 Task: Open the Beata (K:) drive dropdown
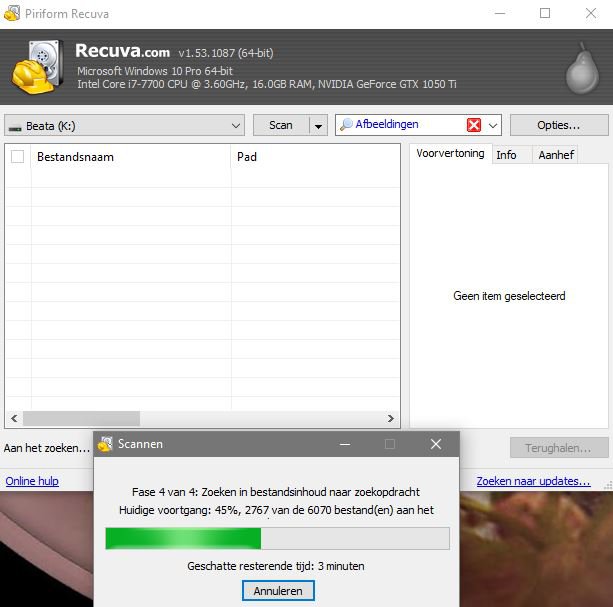click(x=124, y=125)
